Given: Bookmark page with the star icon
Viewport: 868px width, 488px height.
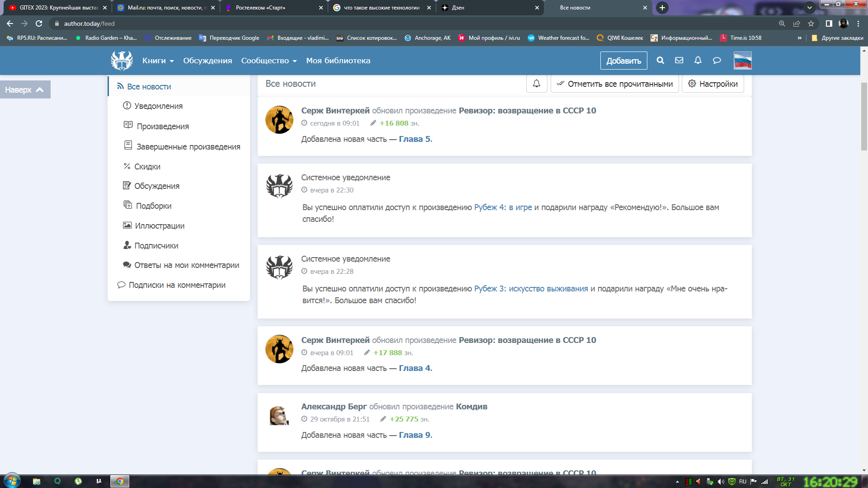Looking at the screenshot, I should coord(811,23).
